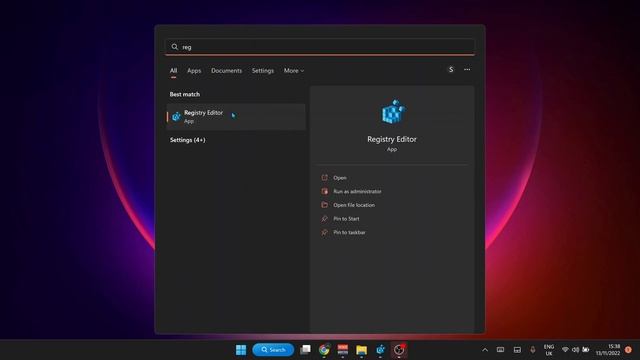
Task: Open the orange notification badge
Action: point(628,350)
